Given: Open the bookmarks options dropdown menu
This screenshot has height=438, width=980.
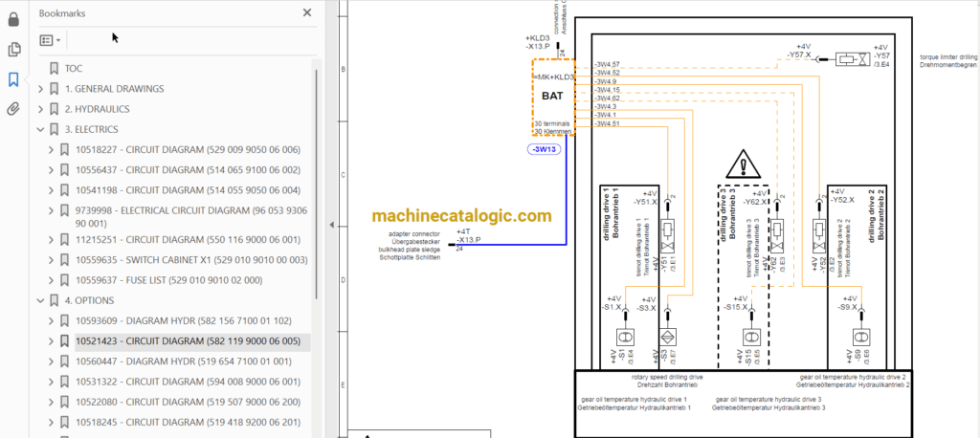Looking at the screenshot, I should (x=50, y=40).
